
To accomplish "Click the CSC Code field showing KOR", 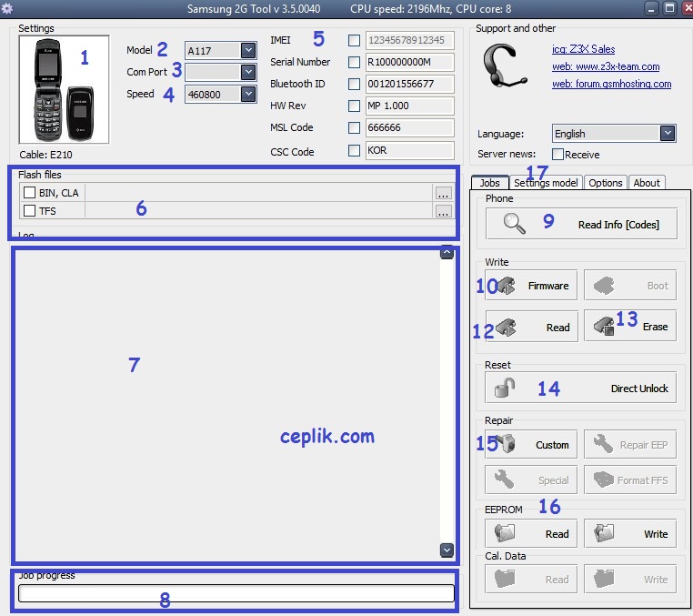I will coord(409,150).
